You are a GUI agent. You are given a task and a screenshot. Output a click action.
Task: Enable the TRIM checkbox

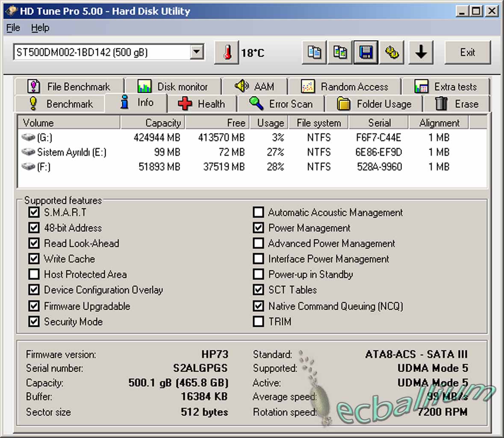(258, 321)
